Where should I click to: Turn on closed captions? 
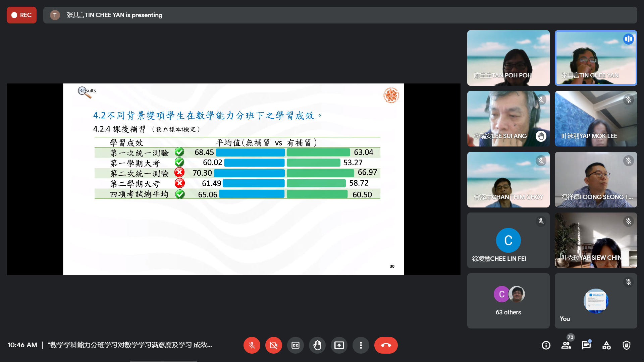point(296,345)
